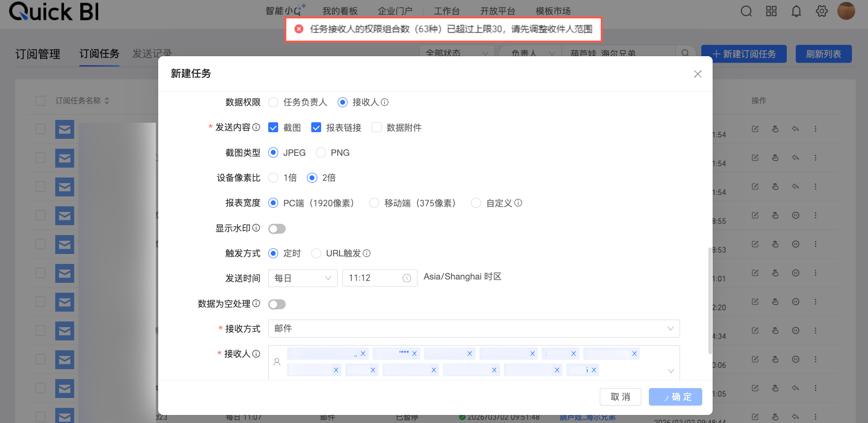Navigate to 工作台
The width and height of the screenshot is (868, 423).
447,11
